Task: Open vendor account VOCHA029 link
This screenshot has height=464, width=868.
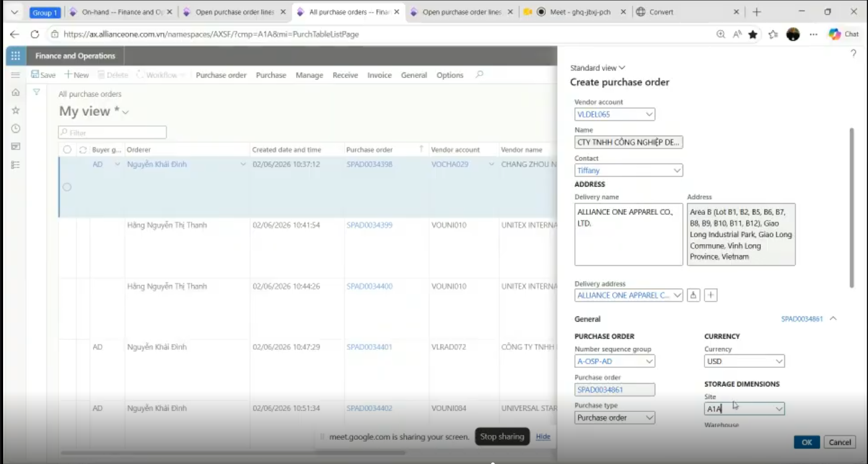Action: tap(450, 165)
